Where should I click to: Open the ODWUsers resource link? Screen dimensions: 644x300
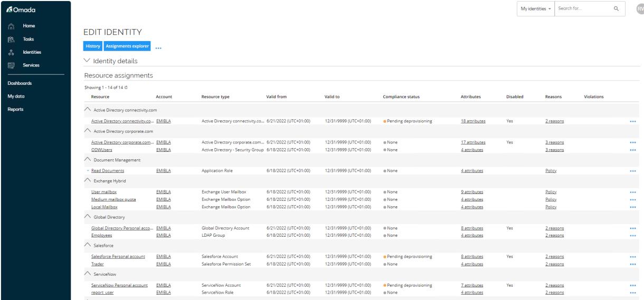coord(102,150)
